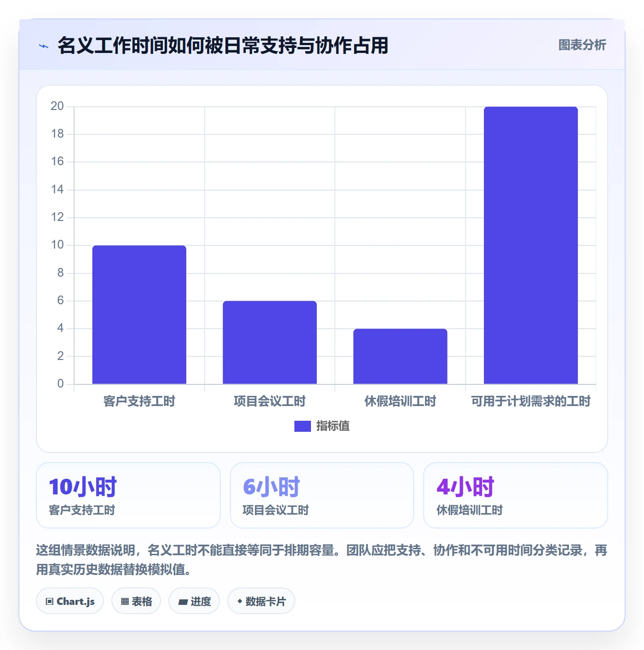The width and height of the screenshot is (644, 650).
Task: Click the 客户支持工时 x-axis label
Action: 139,401
